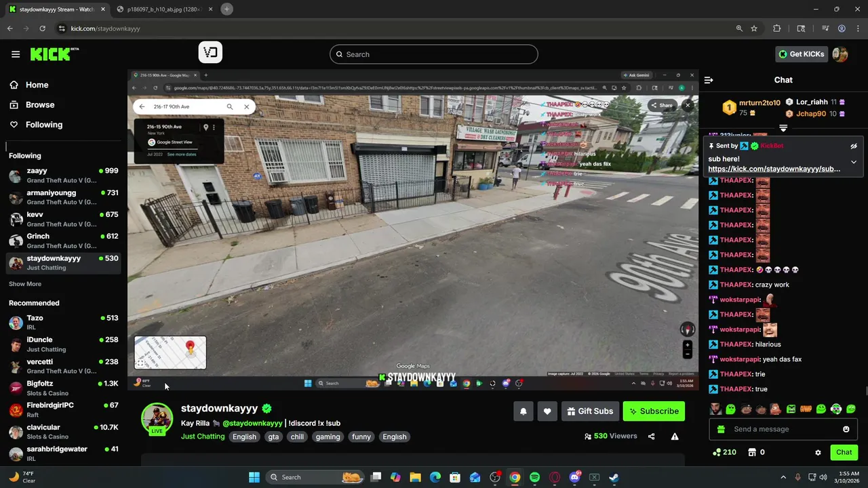Open a new browser tab
The width and height of the screenshot is (868, 488).
coord(227,9)
